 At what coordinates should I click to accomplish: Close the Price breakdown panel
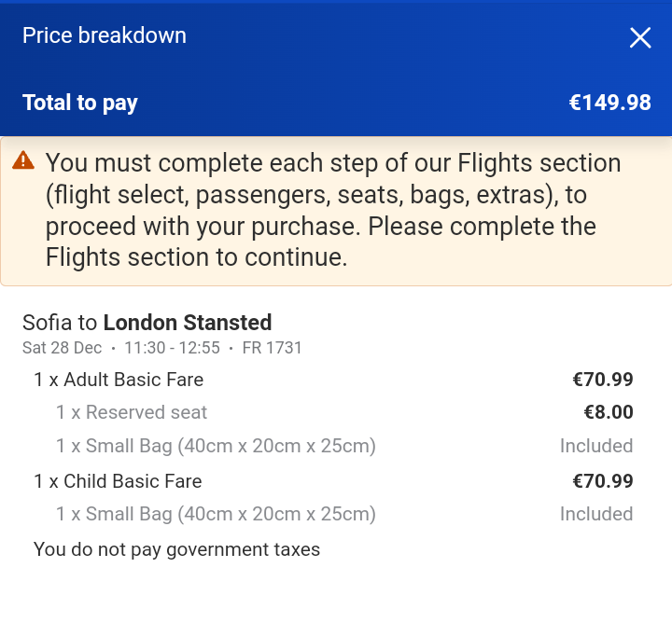pos(640,37)
